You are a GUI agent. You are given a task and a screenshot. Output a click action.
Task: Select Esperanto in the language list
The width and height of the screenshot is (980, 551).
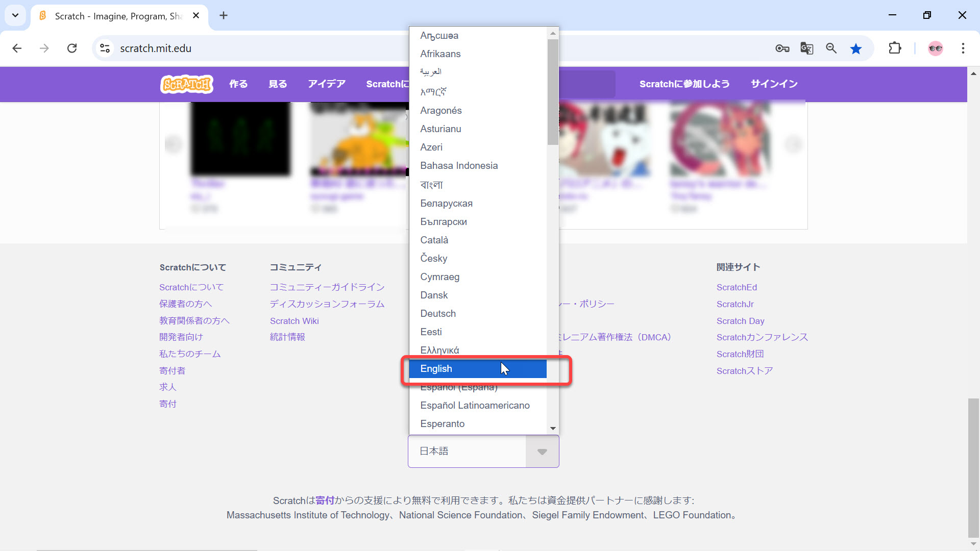(x=478, y=424)
